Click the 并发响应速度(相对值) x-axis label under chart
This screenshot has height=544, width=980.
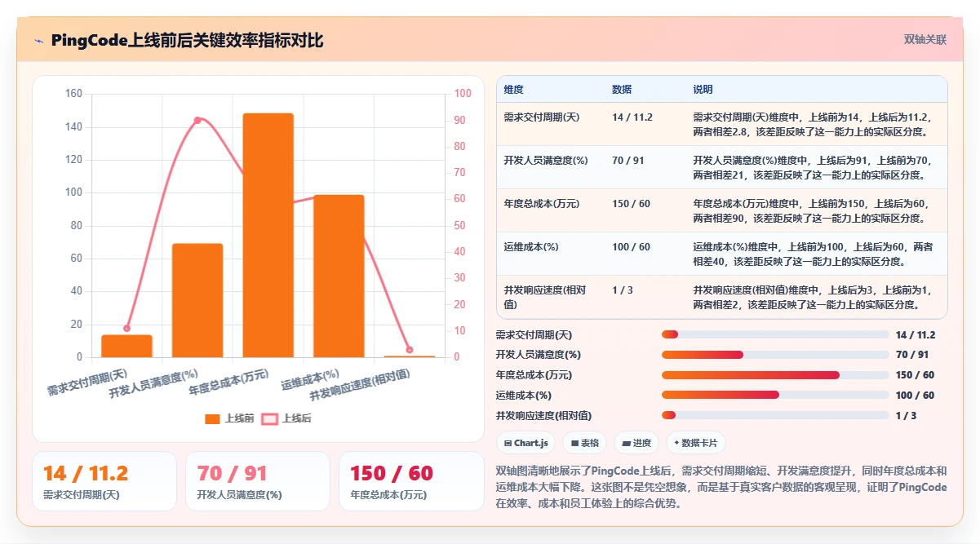point(360,383)
